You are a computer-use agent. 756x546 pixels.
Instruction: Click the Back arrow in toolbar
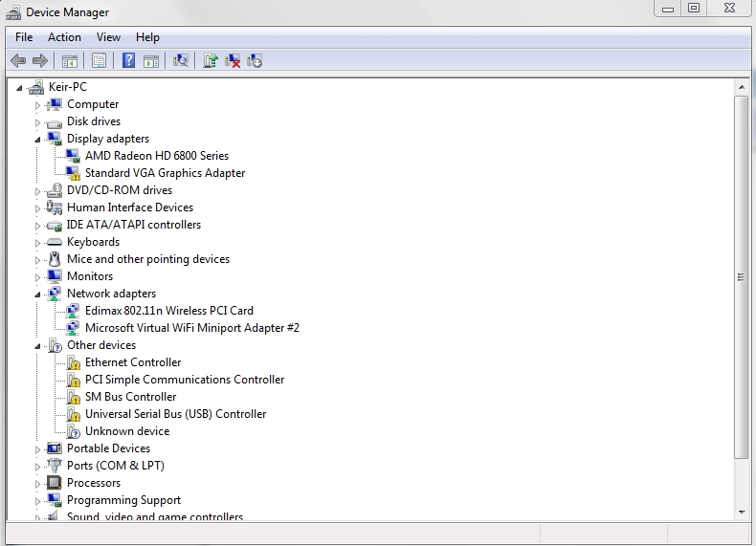18,61
